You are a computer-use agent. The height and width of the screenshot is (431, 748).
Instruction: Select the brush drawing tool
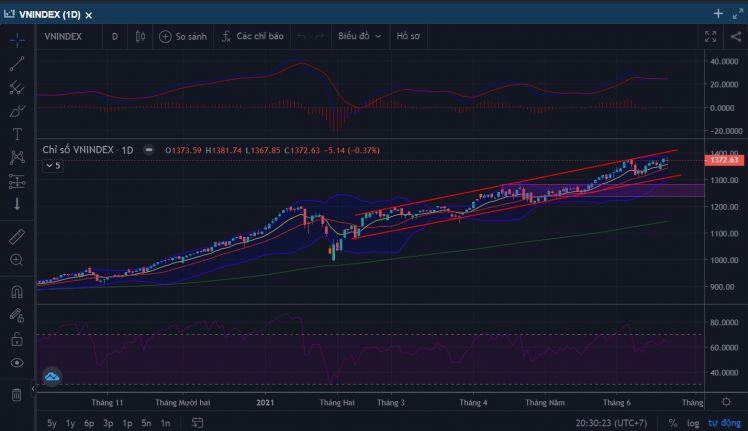(17, 111)
